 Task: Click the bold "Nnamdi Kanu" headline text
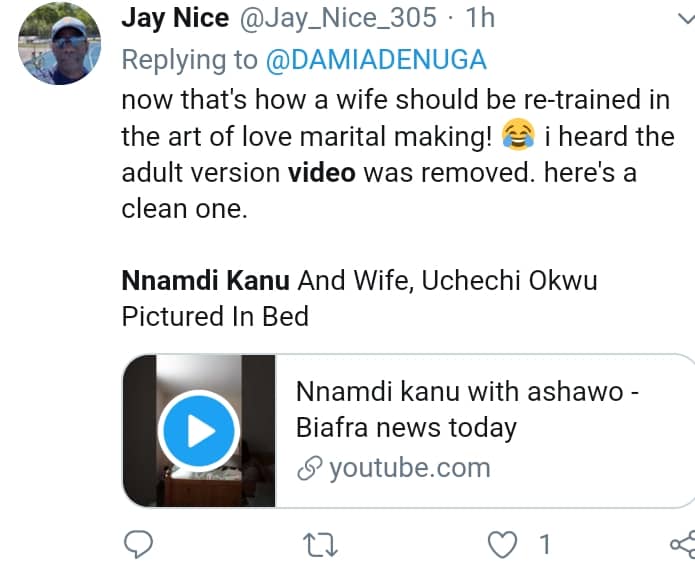tap(205, 280)
